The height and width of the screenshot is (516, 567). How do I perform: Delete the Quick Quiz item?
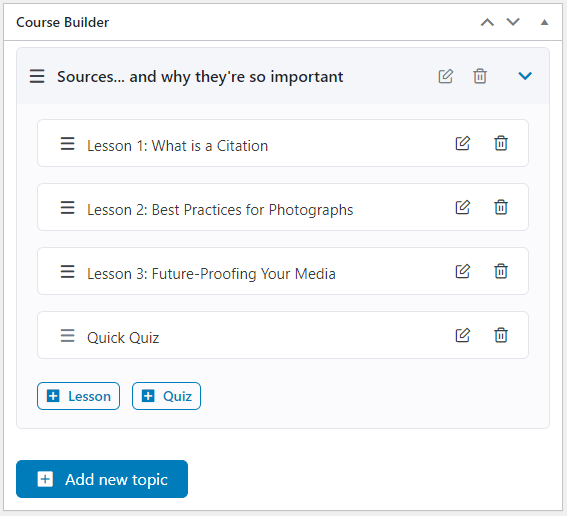coord(501,335)
